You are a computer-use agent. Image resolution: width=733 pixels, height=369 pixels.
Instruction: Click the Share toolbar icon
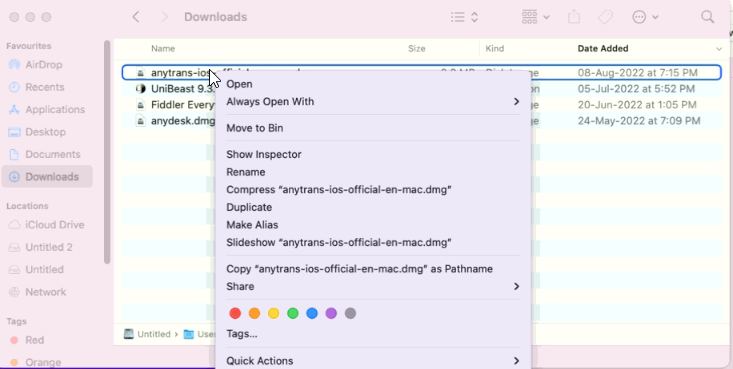(574, 17)
